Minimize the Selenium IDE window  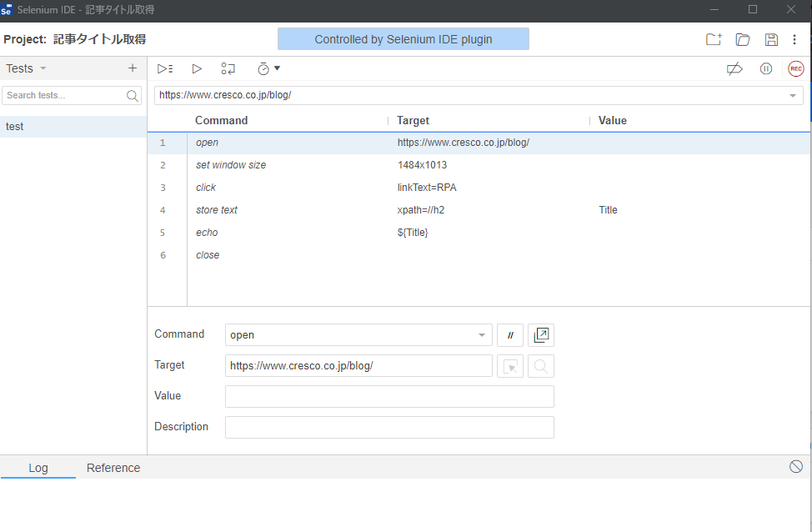pos(714,9)
